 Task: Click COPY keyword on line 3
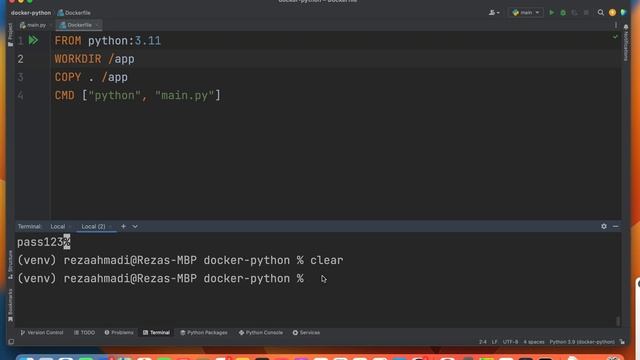(x=68, y=77)
